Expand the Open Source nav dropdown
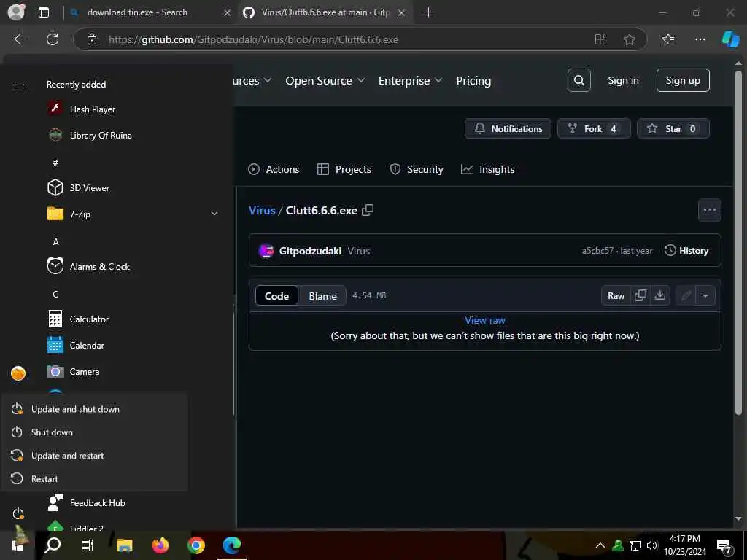Screen dimensions: 747x560 click(x=325, y=81)
